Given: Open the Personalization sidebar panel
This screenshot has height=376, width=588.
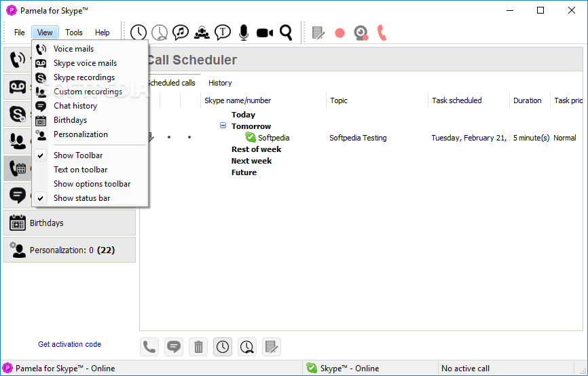Looking at the screenshot, I should point(70,250).
